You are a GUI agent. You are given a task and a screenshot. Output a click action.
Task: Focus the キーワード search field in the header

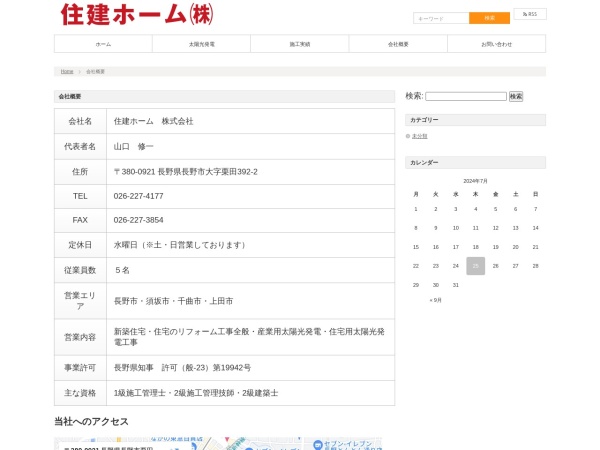[441, 18]
